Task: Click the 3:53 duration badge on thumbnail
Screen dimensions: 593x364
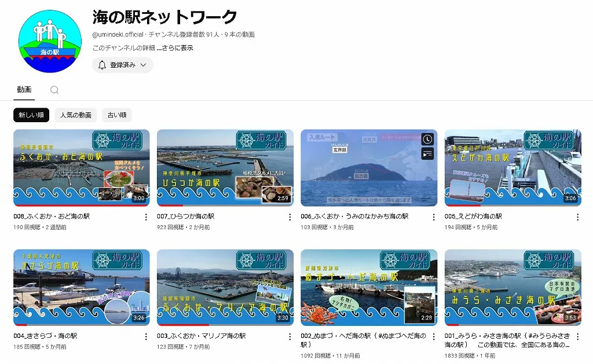Action: [x=570, y=318]
